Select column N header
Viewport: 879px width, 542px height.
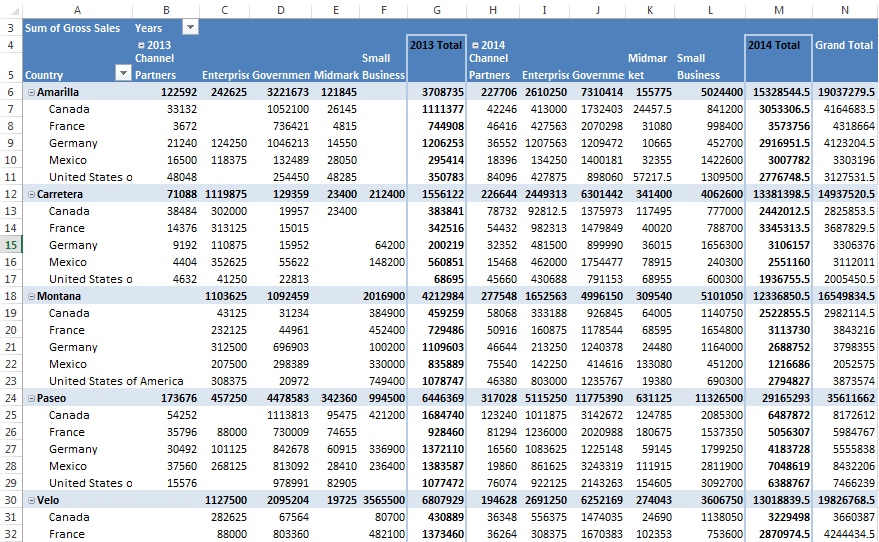tap(845, 10)
